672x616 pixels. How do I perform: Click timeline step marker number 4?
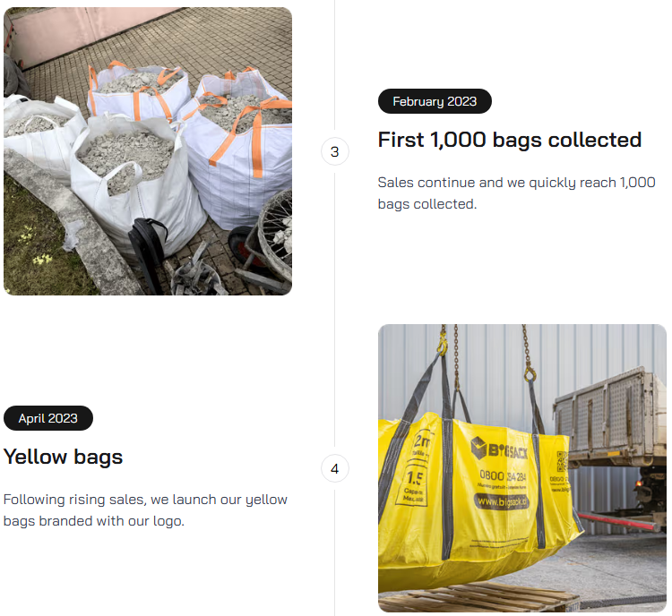(335, 468)
